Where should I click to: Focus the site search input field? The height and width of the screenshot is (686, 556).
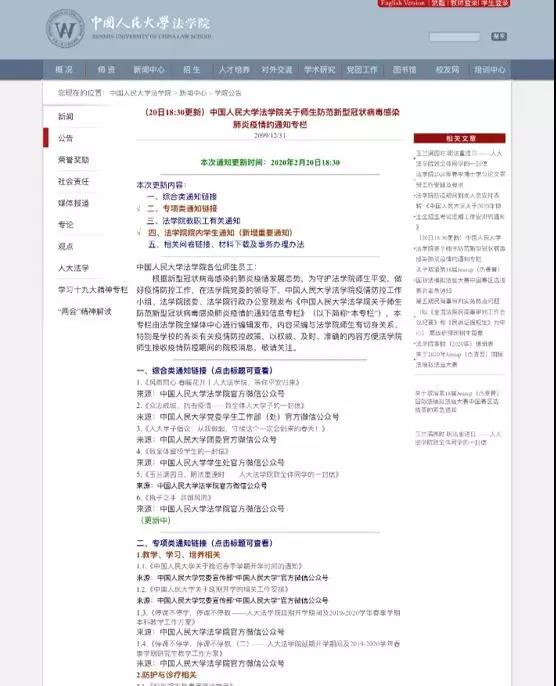pyautogui.click(x=455, y=37)
